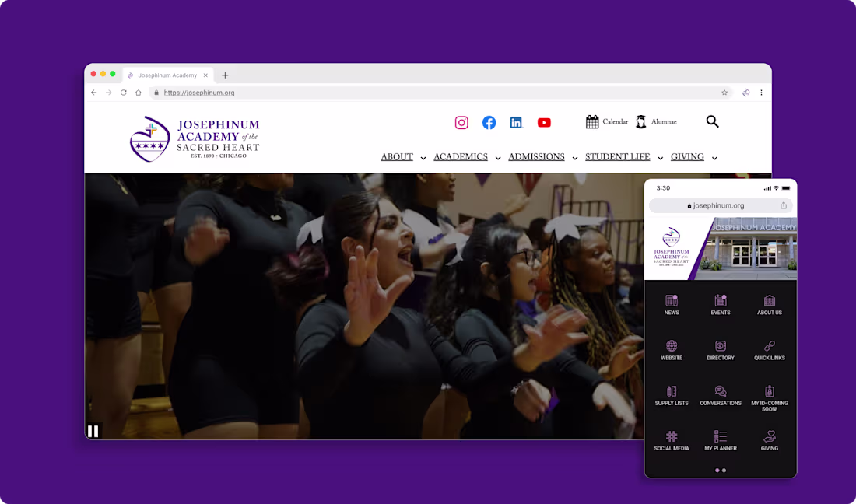Tap NEWS icon in mobile app

672,300
